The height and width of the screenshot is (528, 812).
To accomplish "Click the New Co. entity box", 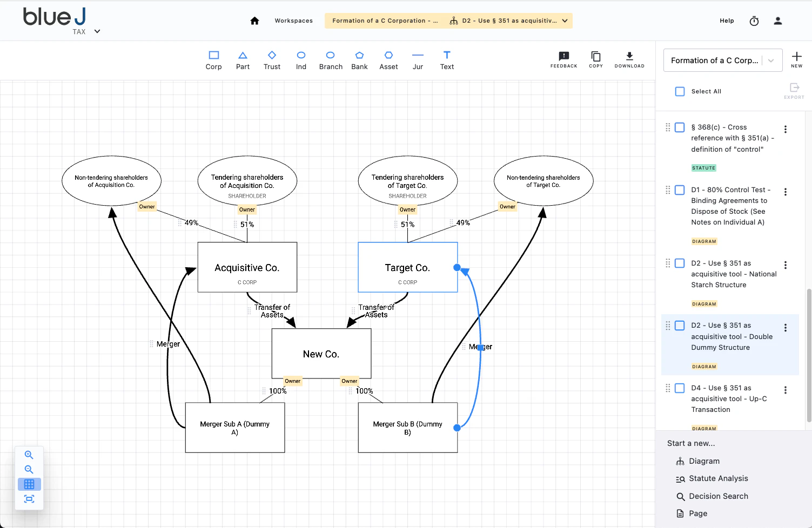I will click(x=321, y=354).
